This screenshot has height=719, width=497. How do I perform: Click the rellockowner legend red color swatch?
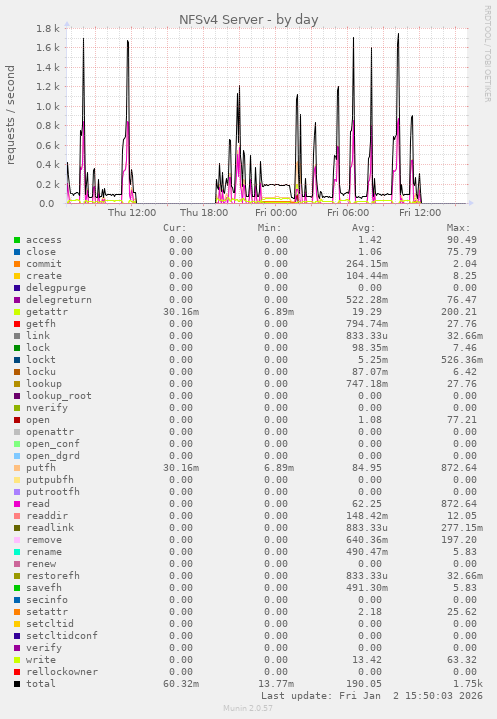(x=17, y=672)
